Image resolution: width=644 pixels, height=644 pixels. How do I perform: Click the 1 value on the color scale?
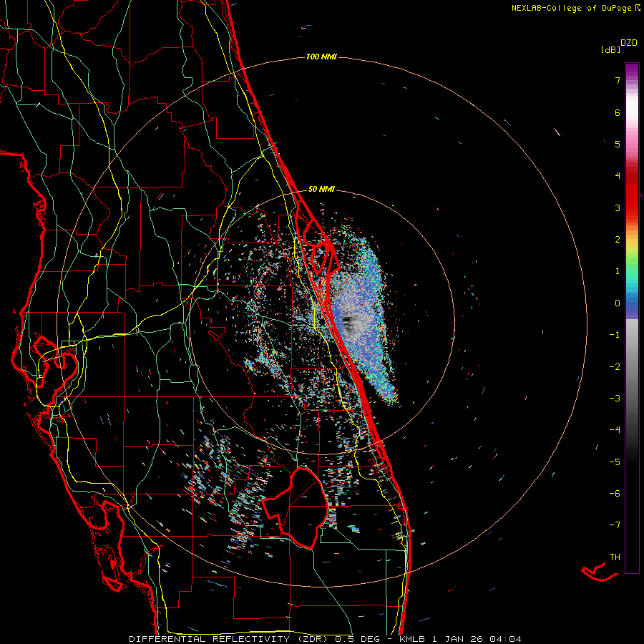coord(618,271)
